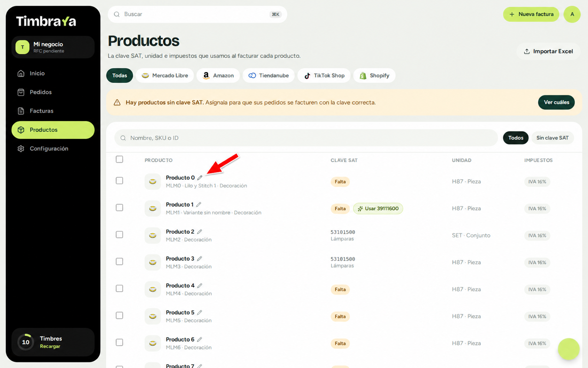The image size is (588, 368).
Task: Select the Producto 2 row checkbox
Action: (x=119, y=234)
